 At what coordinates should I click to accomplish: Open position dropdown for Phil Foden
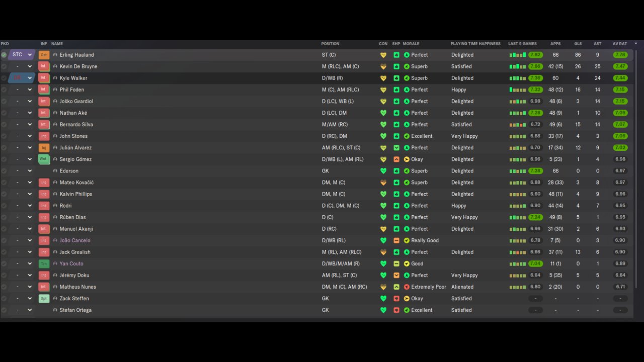21,89
